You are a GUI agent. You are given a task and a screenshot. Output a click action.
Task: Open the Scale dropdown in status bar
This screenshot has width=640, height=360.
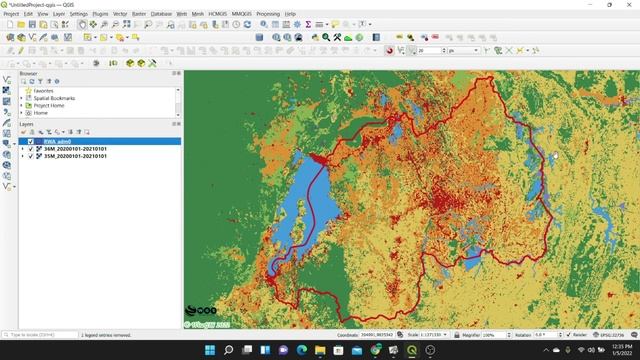tap(445, 335)
